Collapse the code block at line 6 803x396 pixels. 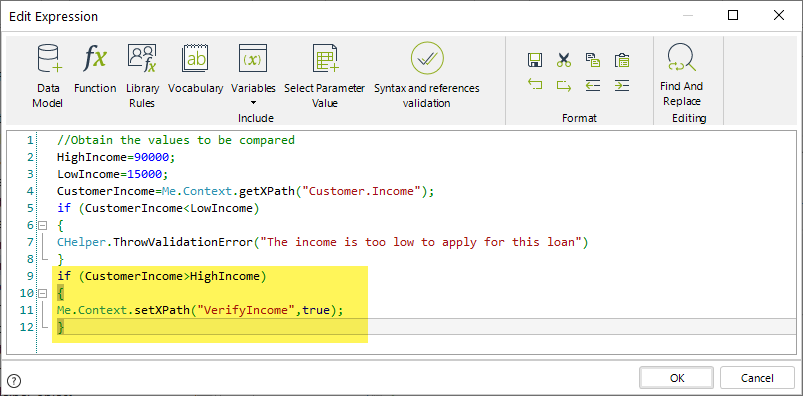[43, 225]
